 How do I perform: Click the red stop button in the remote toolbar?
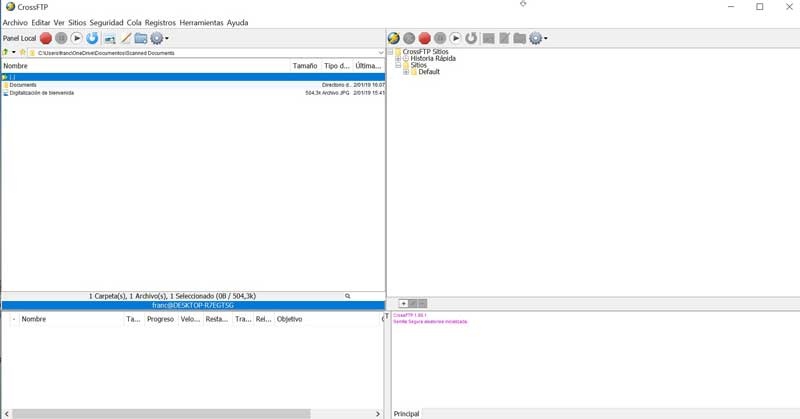[x=424, y=38]
